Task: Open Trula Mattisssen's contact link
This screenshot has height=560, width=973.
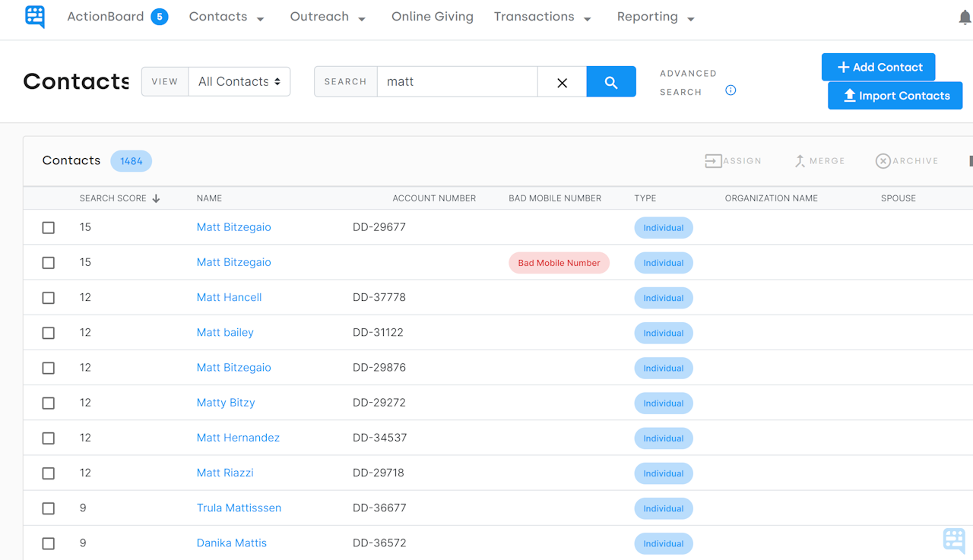Action: click(x=239, y=508)
